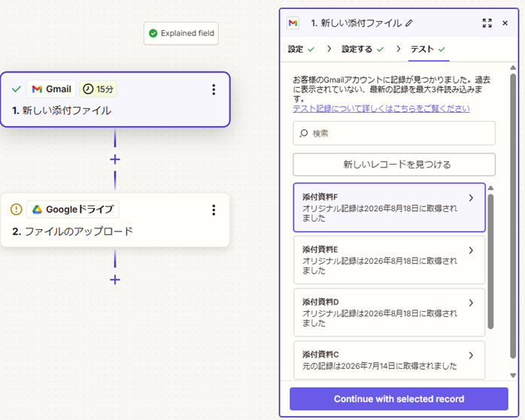Click the record list scroll-up arrow

[490, 188]
